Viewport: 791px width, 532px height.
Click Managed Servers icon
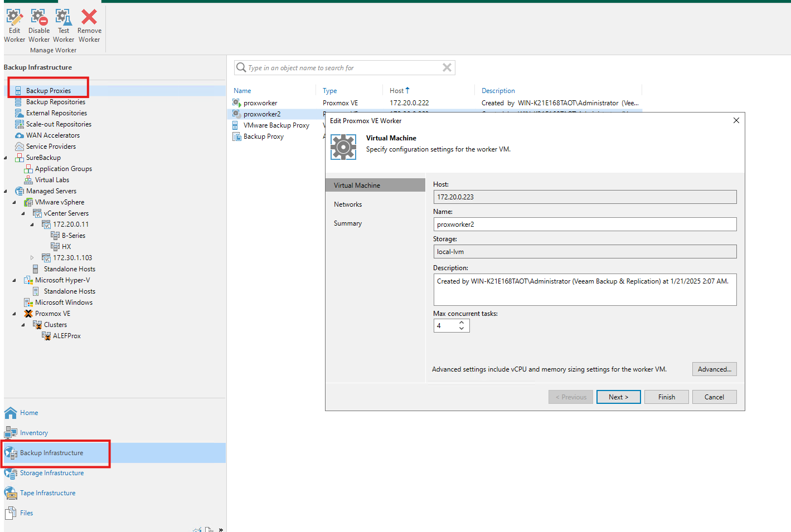[x=19, y=191]
